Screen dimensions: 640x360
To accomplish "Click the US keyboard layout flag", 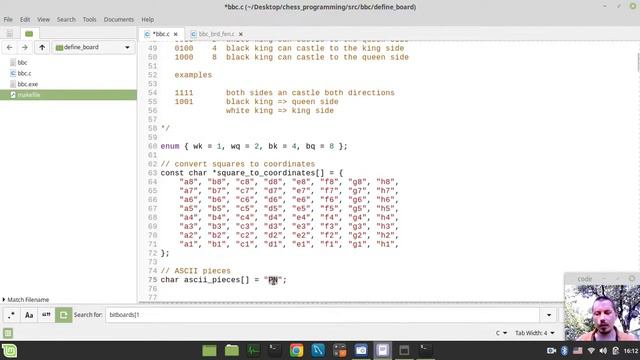I will point(578,351).
